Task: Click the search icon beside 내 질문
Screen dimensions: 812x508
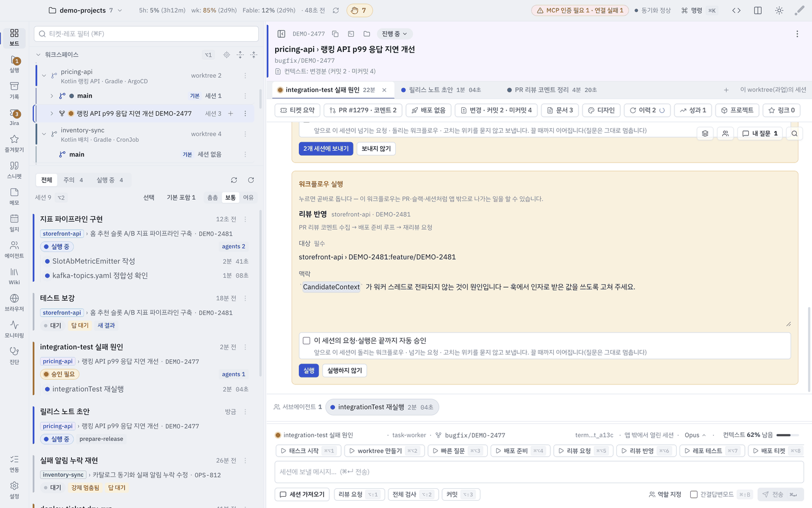Action: tap(795, 134)
